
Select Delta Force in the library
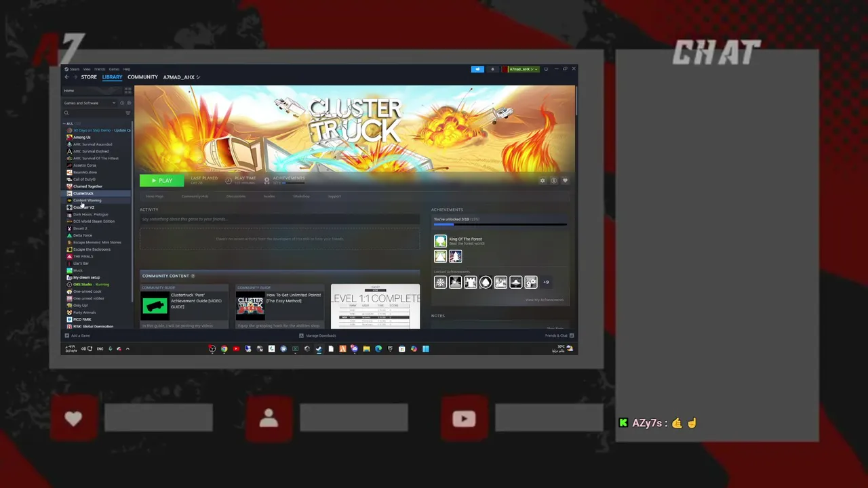82,235
